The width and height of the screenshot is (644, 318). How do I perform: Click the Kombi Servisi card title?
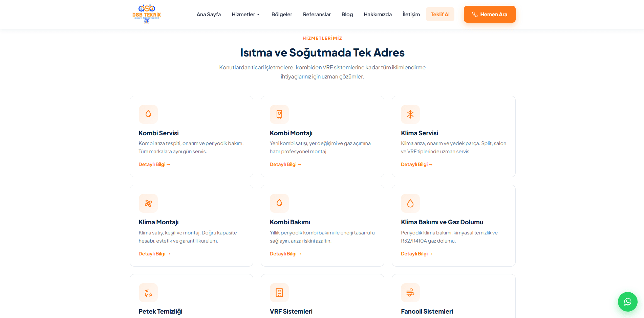point(158,133)
